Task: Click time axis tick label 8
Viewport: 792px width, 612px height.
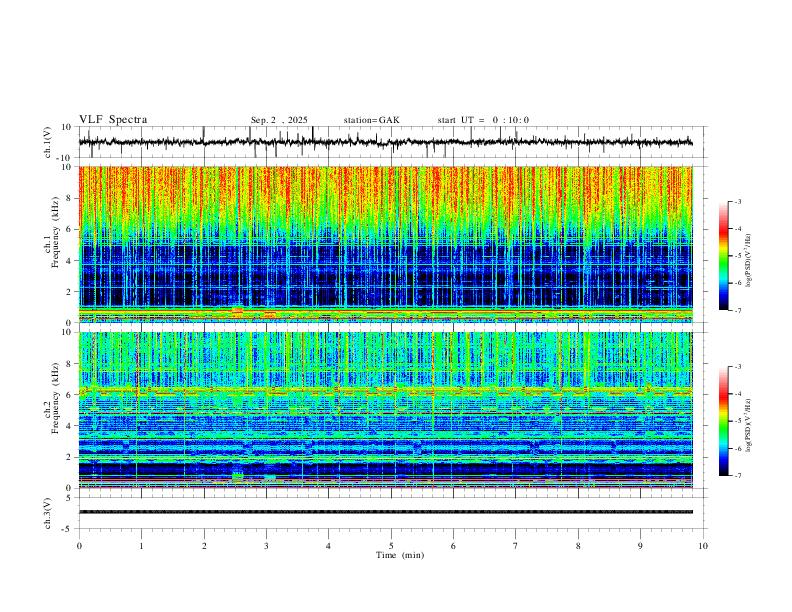Action: click(x=578, y=546)
